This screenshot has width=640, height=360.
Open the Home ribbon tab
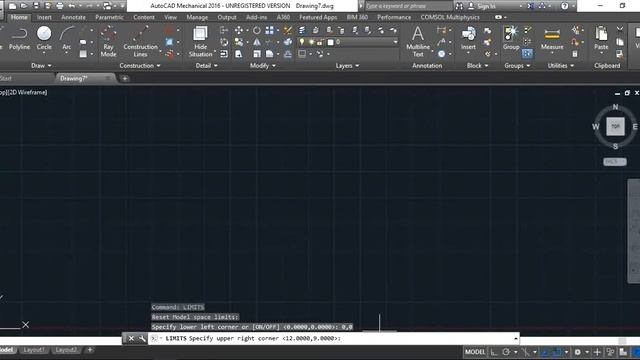pyautogui.click(x=19, y=17)
